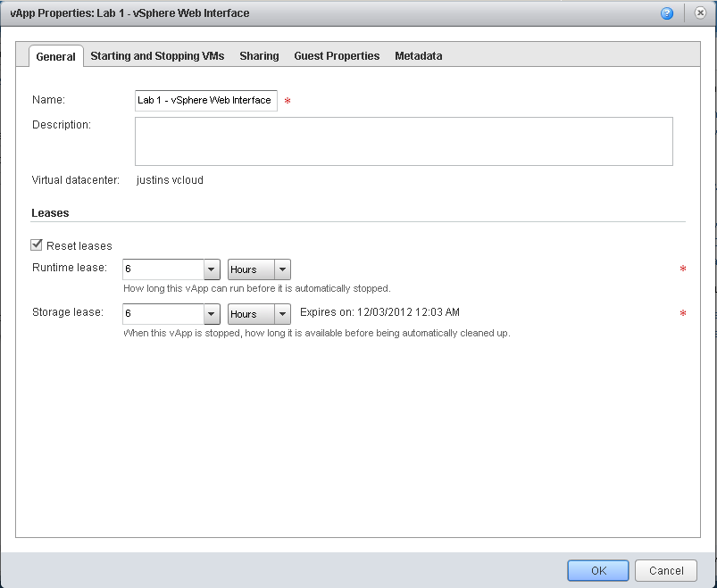
Task: Click the dialog title 'vApp Properties' text
Action: (51, 13)
